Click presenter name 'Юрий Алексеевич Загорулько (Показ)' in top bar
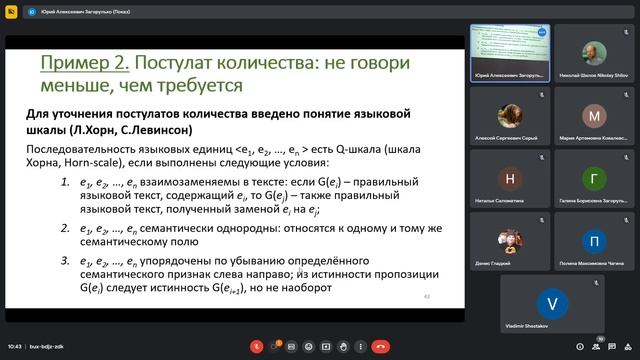Image resolution: width=640 pixels, height=360 pixels. coord(86,12)
